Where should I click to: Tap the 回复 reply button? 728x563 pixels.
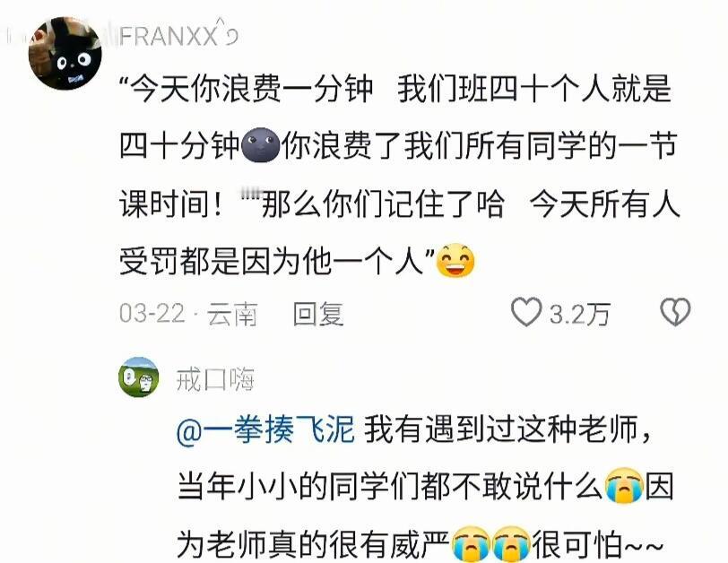click(x=318, y=314)
